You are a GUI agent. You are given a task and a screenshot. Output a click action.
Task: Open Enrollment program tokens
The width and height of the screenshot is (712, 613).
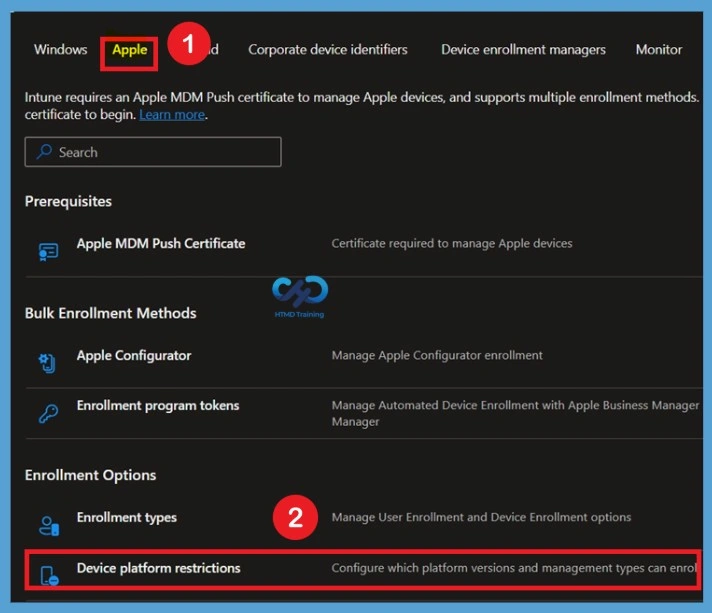[158, 405]
